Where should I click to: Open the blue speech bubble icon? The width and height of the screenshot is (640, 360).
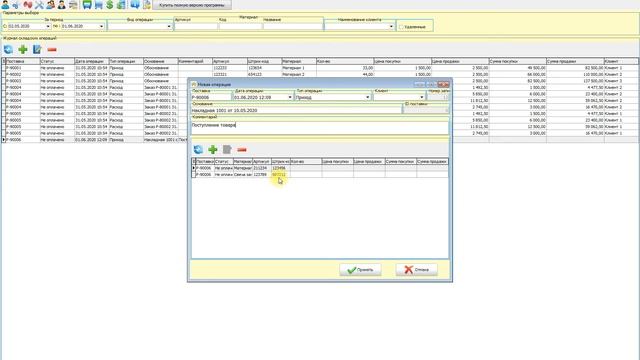coord(135,5)
